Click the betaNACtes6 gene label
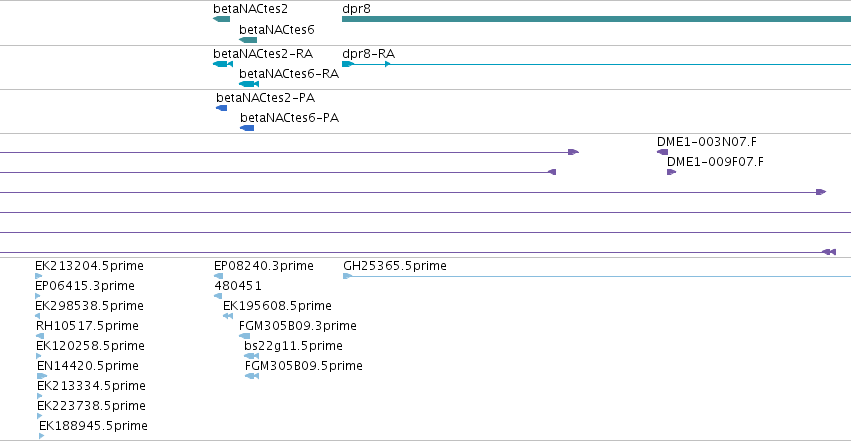Screen dimensions: 851x441 pyautogui.click(x=277, y=29)
